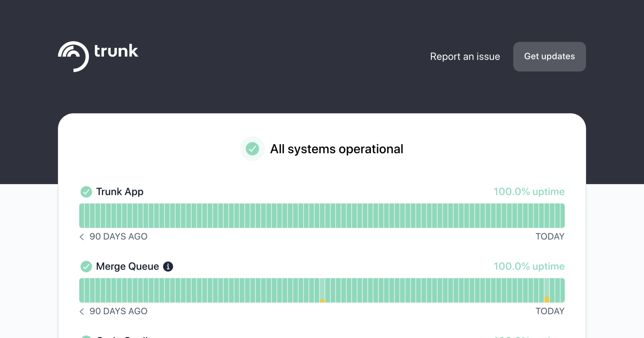The width and height of the screenshot is (644, 338).
Task: Click the Trunk App status check icon
Action: point(86,192)
